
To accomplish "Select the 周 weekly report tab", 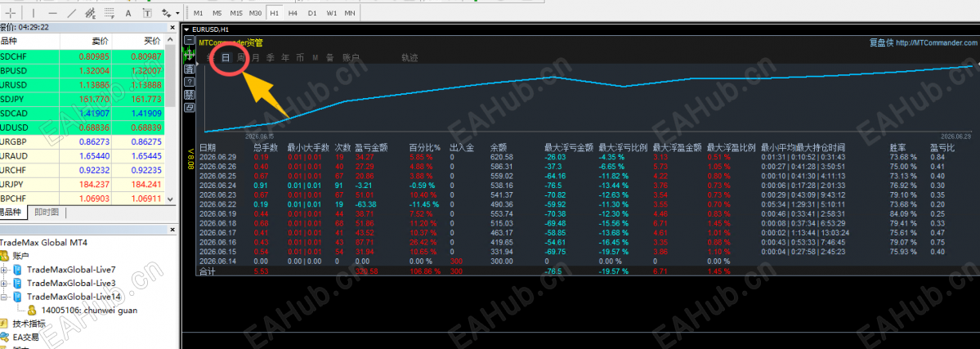I will point(240,57).
